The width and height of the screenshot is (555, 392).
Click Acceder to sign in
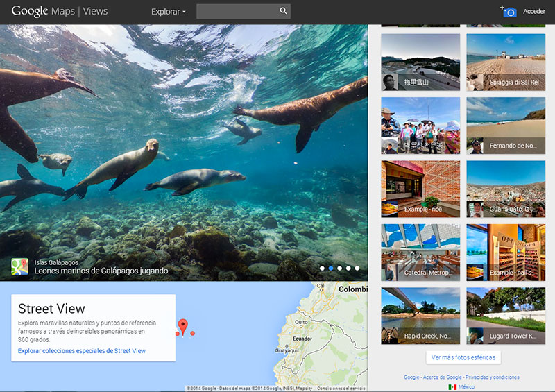pos(533,12)
